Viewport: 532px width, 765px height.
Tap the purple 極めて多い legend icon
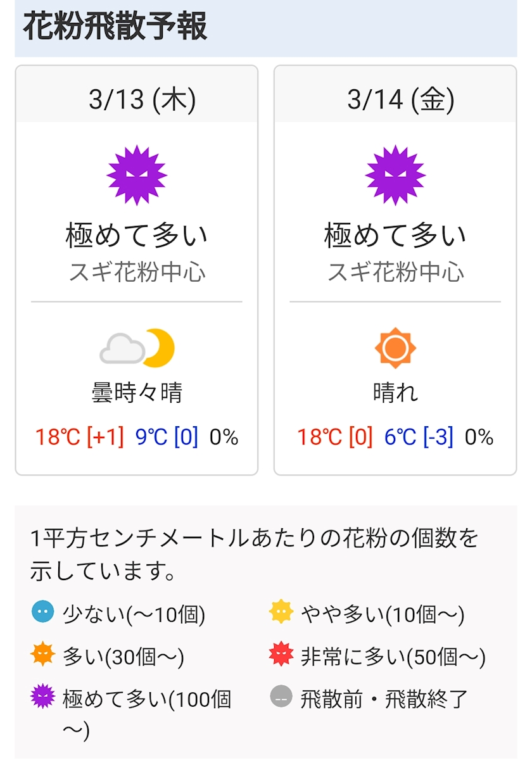coord(42,697)
